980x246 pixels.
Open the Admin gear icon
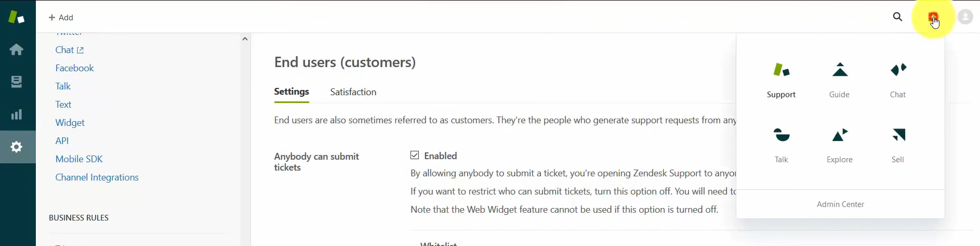[17, 147]
